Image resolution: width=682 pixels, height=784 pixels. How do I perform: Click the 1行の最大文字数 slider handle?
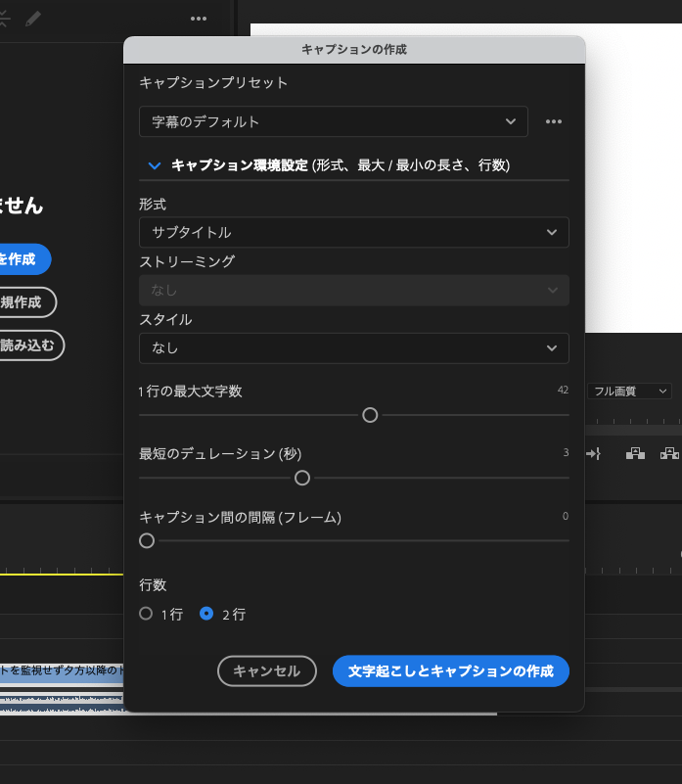370,415
